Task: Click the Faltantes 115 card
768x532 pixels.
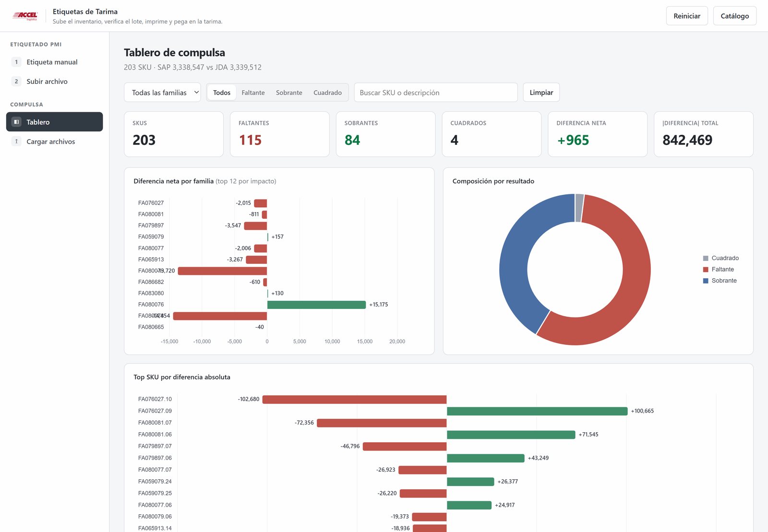Action: click(280, 134)
